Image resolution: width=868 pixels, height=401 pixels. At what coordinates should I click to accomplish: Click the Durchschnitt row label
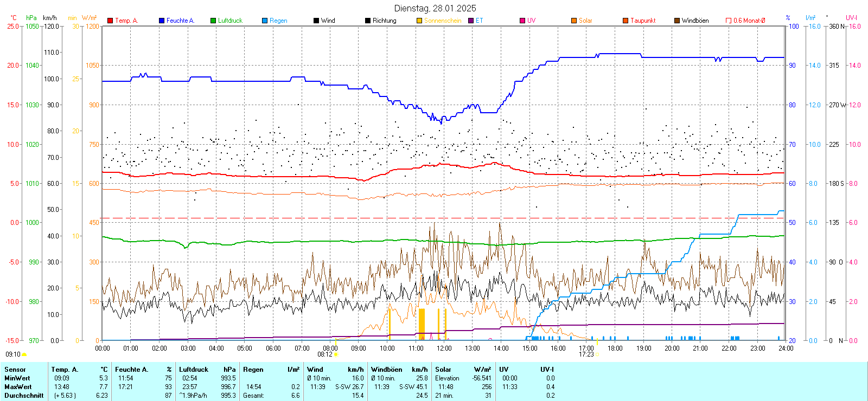24,396
